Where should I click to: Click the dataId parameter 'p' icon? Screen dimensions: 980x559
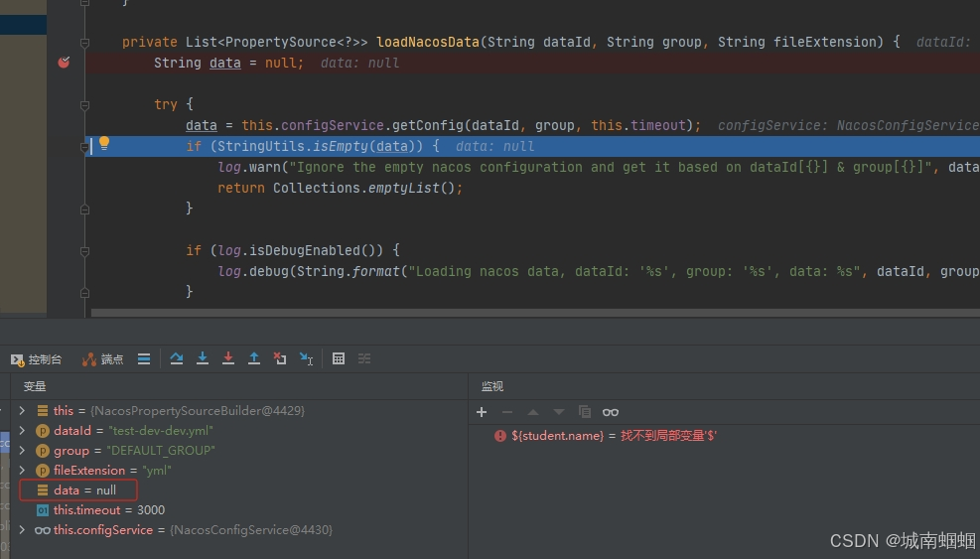pyautogui.click(x=43, y=431)
